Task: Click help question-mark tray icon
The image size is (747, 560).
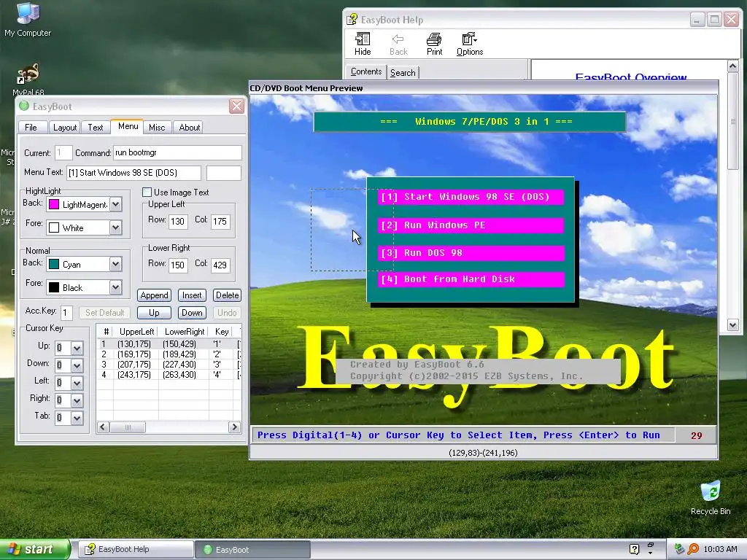Action: [x=634, y=549]
